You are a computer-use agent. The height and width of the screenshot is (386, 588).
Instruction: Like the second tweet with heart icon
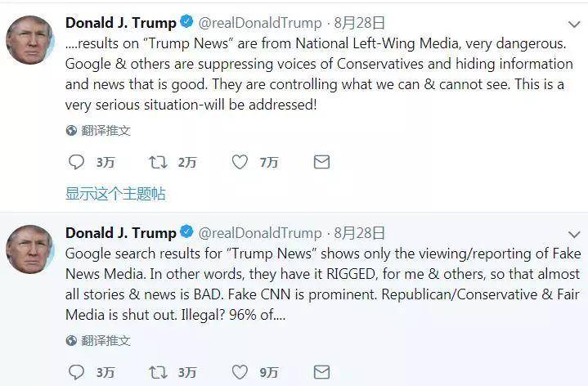point(240,372)
